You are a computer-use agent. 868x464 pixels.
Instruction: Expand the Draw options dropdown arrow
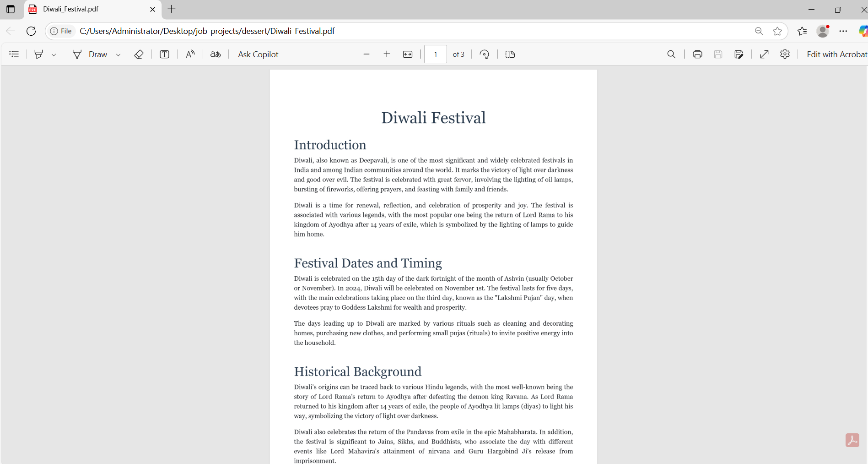click(118, 55)
